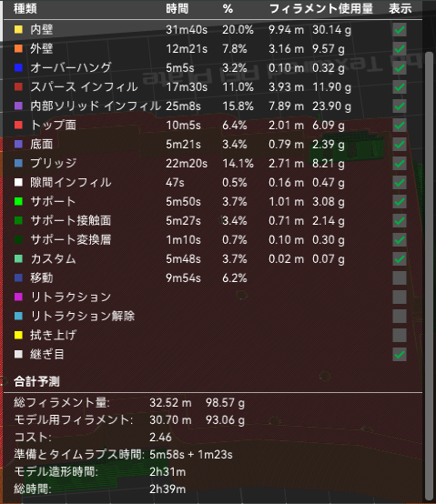Enable 移動 display checkbox
436x504 pixels.
[400, 278]
